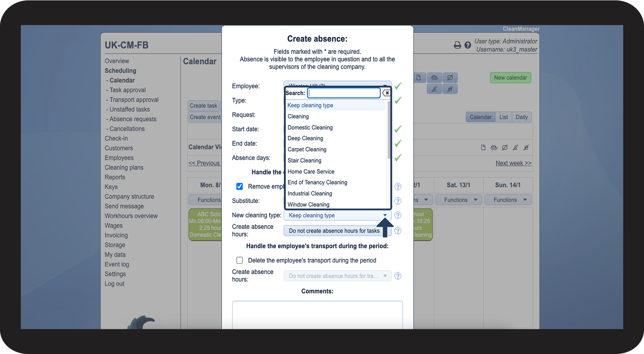Screen dimensions: 644x354
Task: Go to Next week >>
Action: pyautogui.click(x=514, y=163)
